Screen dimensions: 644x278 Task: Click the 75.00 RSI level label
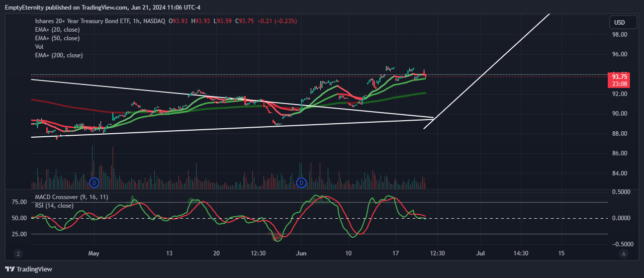[19, 202]
